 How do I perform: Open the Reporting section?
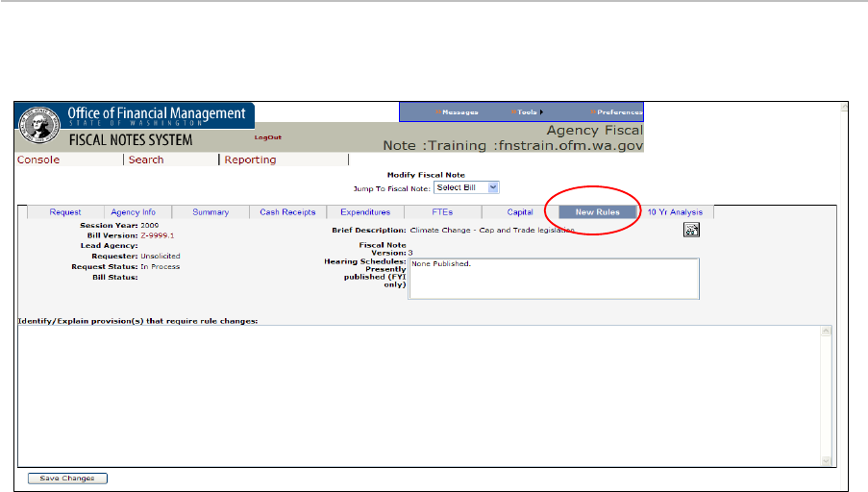click(250, 160)
